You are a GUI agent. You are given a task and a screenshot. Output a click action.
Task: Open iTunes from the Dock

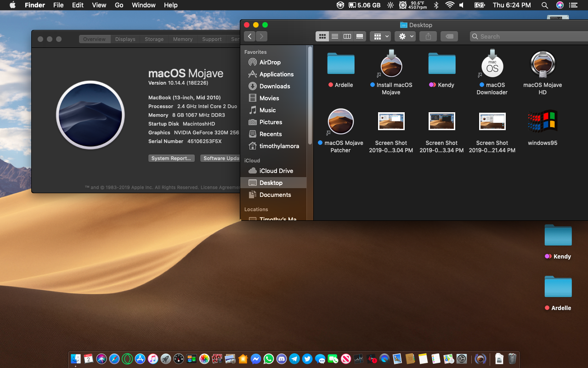pyautogui.click(x=153, y=358)
